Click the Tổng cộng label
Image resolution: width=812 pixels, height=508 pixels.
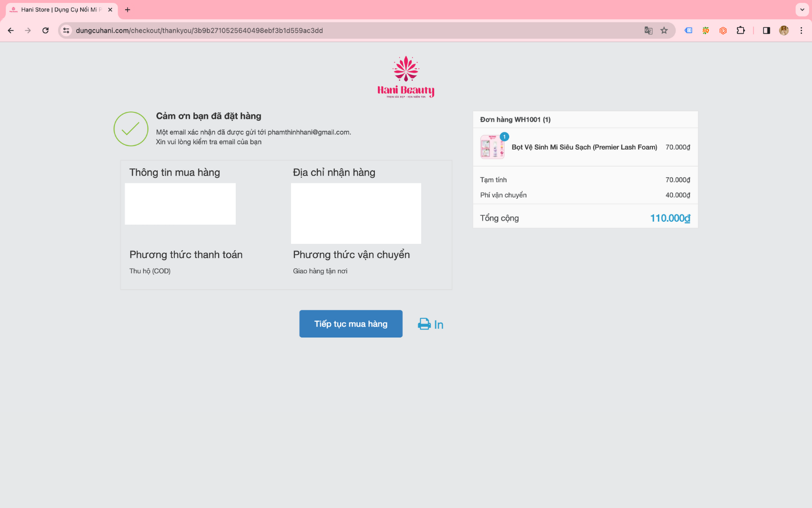(500, 218)
